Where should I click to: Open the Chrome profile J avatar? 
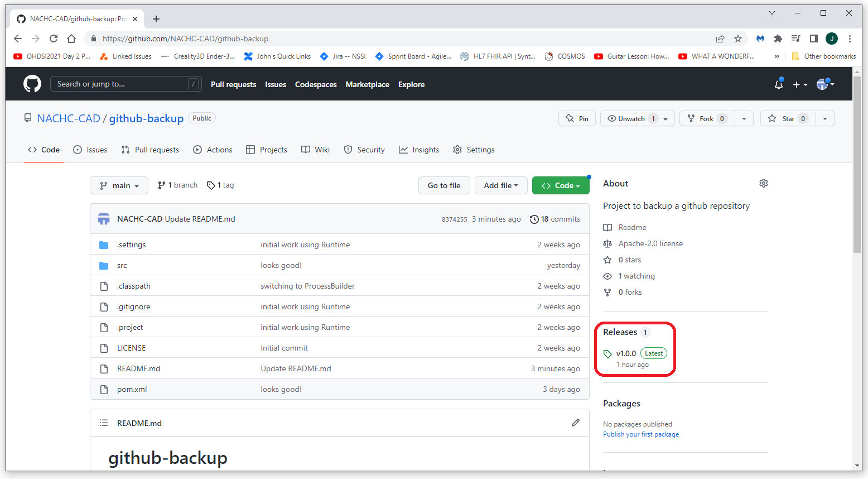[832, 39]
